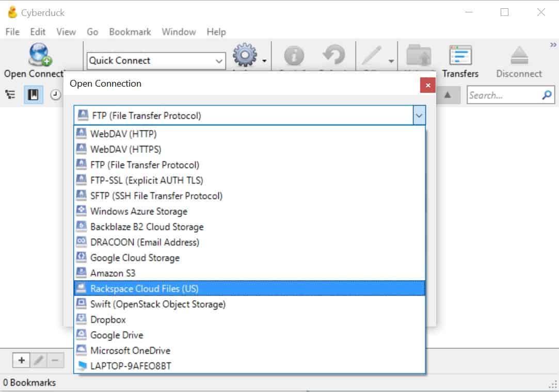
Task: Select WebDAV (HTTPS) protocol
Action: [x=249, y=149]
